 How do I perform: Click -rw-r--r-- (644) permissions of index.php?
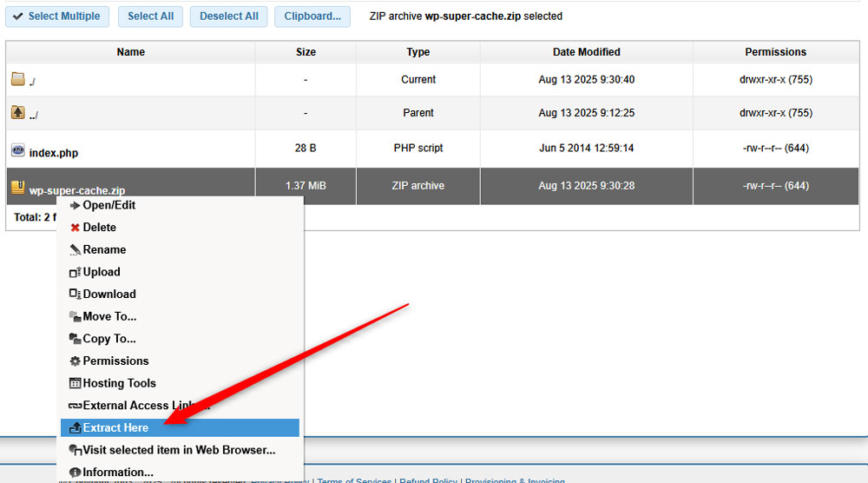tap(775, 148)
